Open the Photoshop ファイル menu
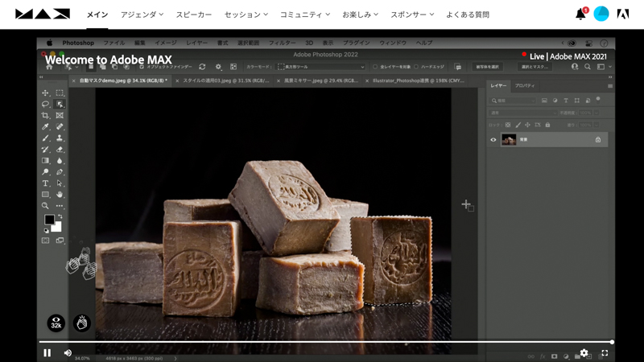This screenshot has height=362, width=644. pos(114,43)
